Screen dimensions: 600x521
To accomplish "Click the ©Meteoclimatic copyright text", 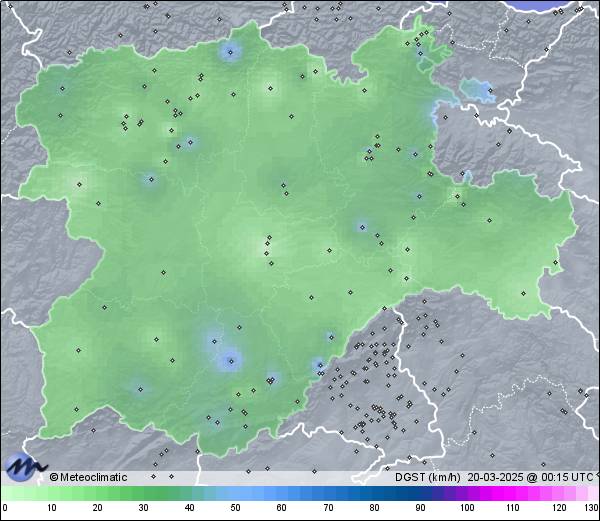I will 88,477.
